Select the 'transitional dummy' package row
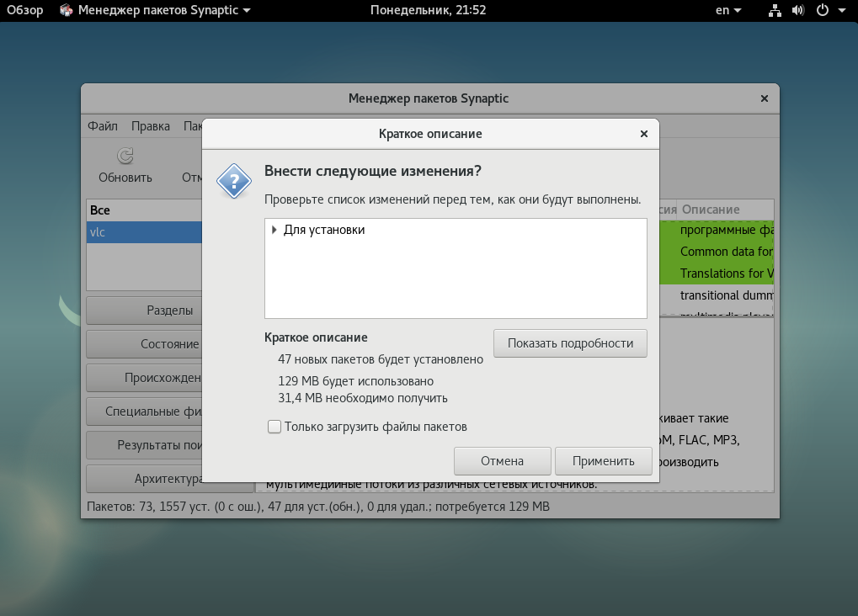 pyautogui.click(x=717, y=295)
